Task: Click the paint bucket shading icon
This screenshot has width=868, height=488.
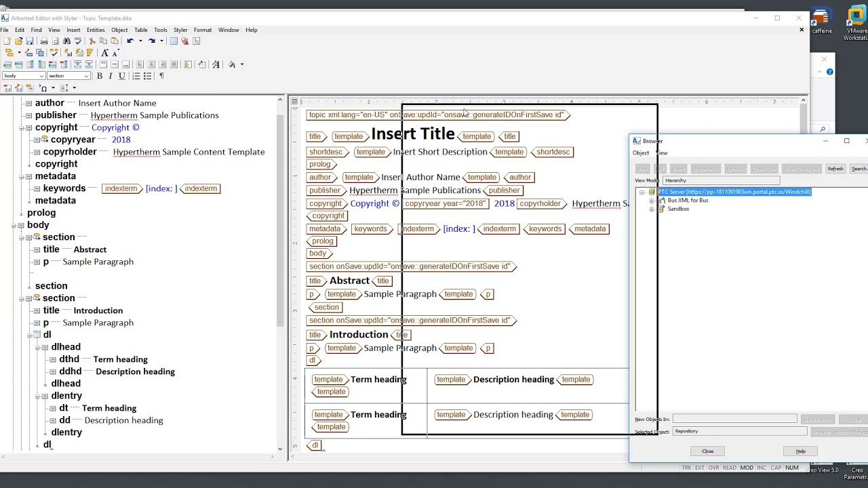Action: pyautogui.click(x=231, y=64)
